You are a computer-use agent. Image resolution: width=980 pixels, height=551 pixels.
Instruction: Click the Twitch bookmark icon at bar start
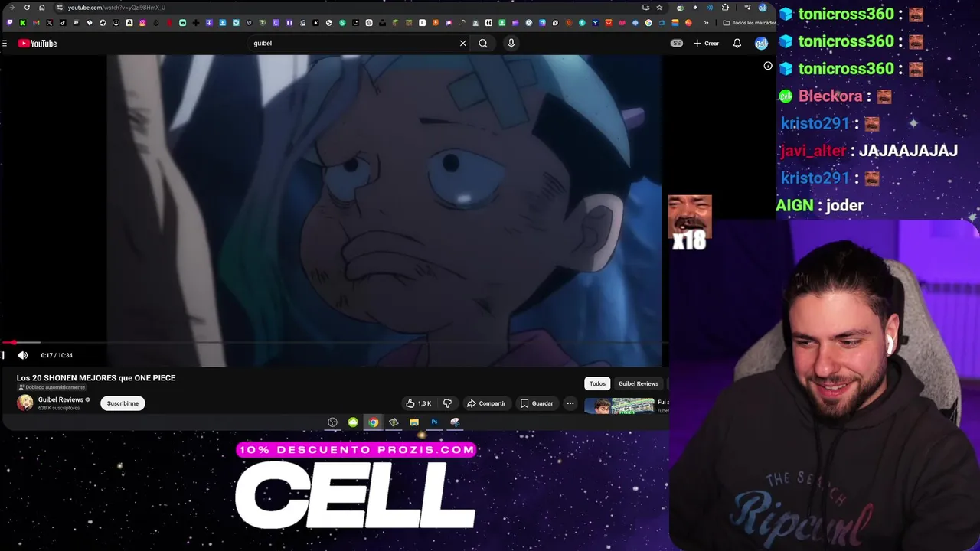click(9, 23)
